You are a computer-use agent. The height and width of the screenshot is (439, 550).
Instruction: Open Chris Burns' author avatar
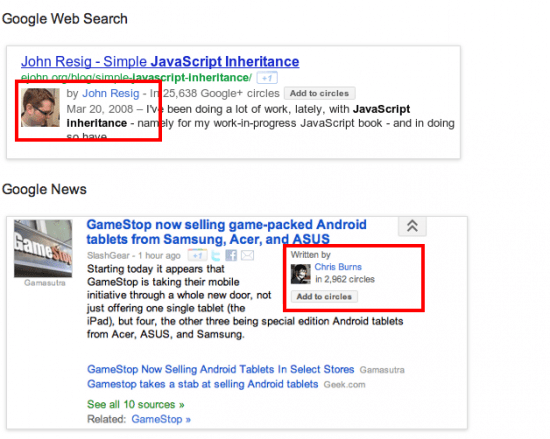pyautogui.click(x=301, y=274)
